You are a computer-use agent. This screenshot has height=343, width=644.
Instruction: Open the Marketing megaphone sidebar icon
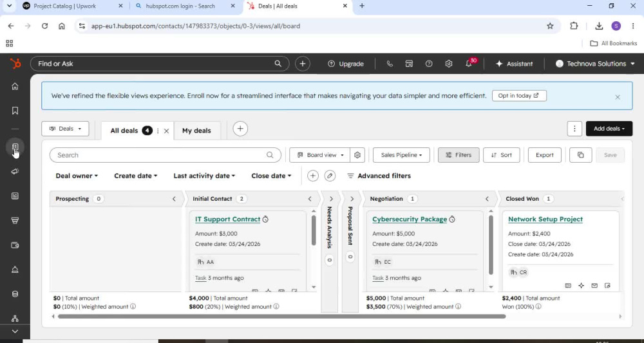point(15,171)
